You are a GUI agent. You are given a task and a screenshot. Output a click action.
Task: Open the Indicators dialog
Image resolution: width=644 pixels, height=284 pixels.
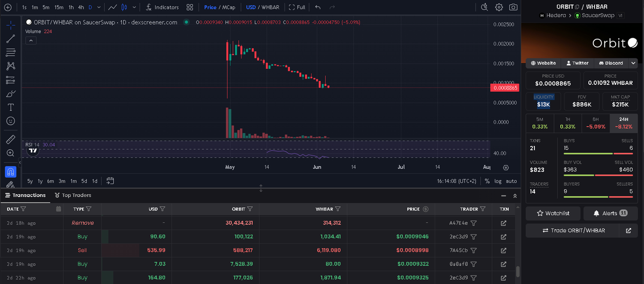point(162,8)
